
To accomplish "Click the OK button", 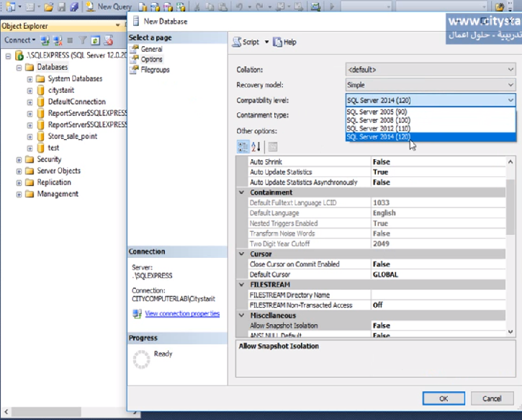I will pos(444,398).
